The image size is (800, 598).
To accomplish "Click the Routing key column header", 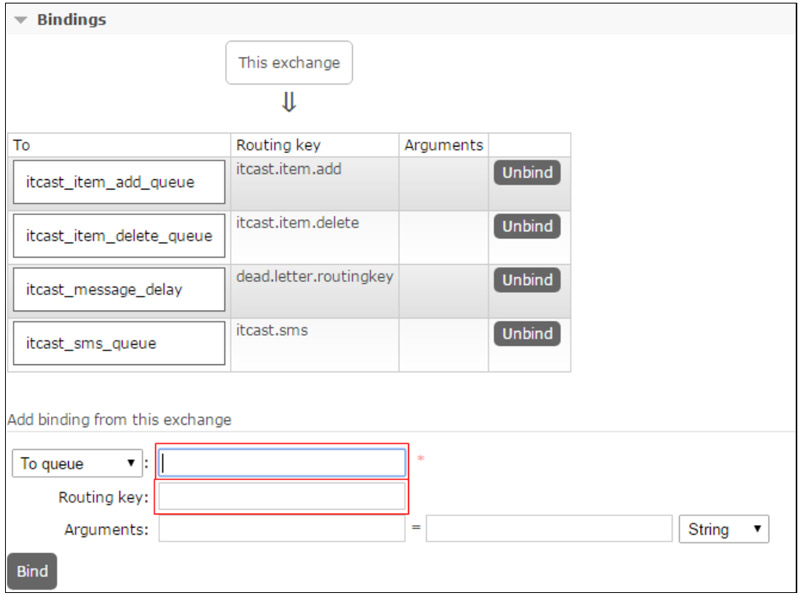I will [x=278, y=145].
